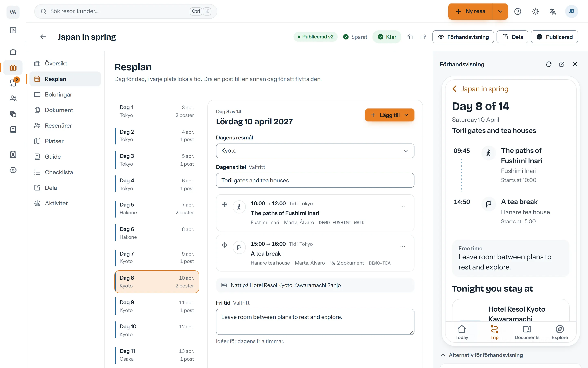This screenshot has height=368, width=588.
Task: Open the Checklista section
Action: [65, 172]
